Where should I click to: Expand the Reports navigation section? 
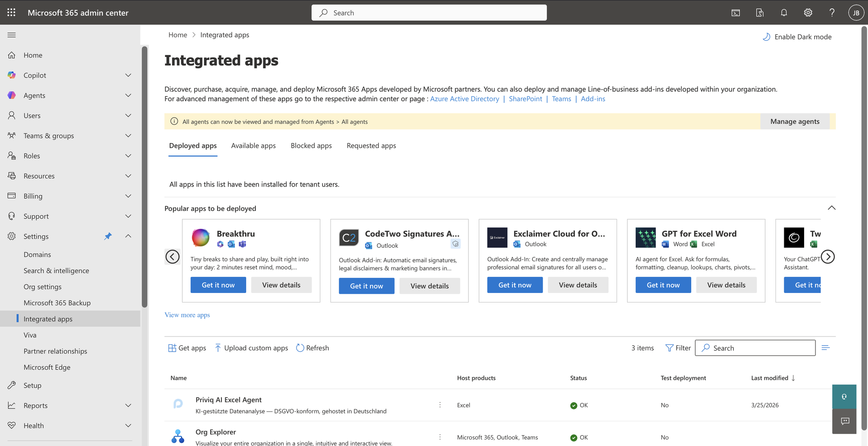[128, 405]
